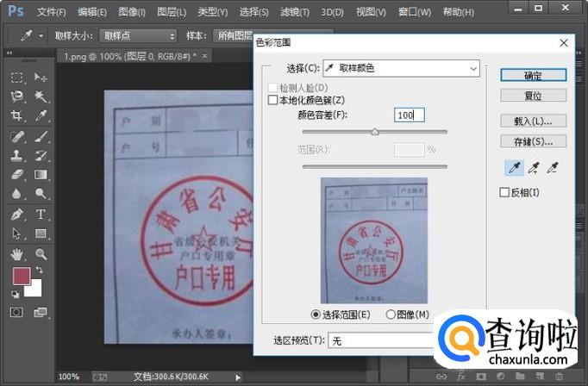Select the Rectangle shape tool
Image resolution: width=588 pixels, height=386 pixels.
[x=41, y=233]
